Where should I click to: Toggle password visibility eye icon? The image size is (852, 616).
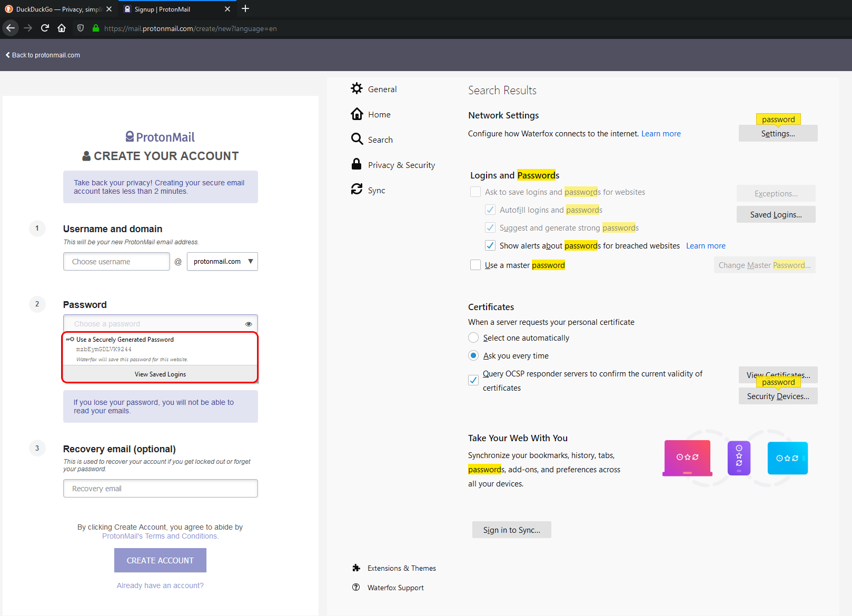click(x=249, y=324)
